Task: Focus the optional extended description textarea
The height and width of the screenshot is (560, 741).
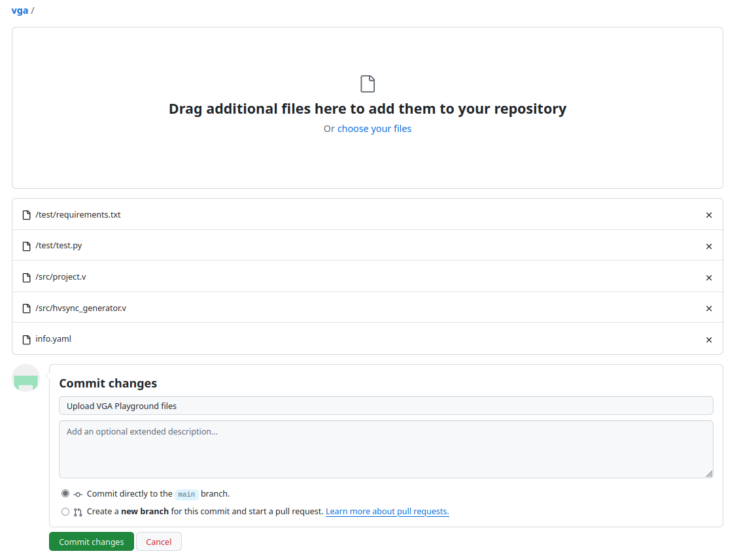Action: point(386,449)
